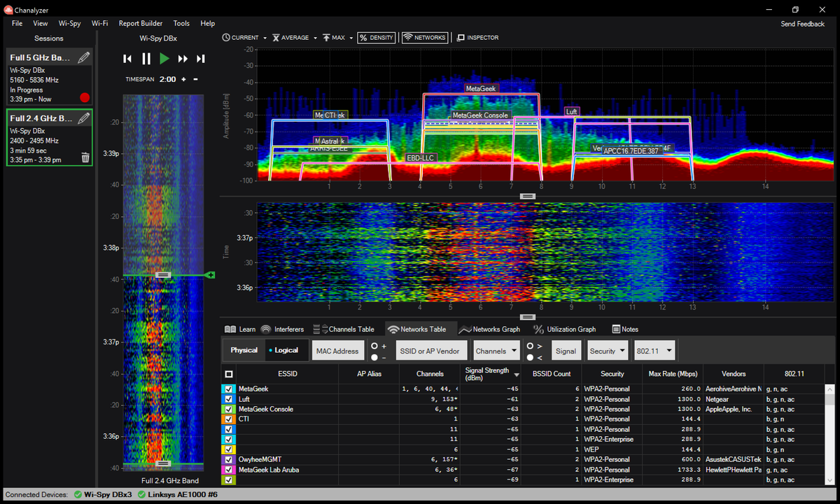Toggle the Networks overlay on the spectrum
The height and width of the screenshot is (504, 840).
click(x=424, y=37)
